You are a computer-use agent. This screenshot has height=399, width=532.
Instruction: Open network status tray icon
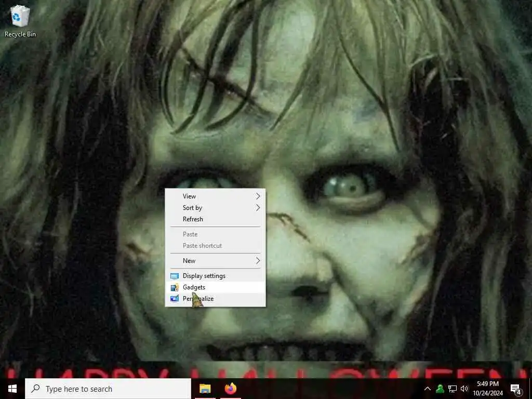coord(453,389)
